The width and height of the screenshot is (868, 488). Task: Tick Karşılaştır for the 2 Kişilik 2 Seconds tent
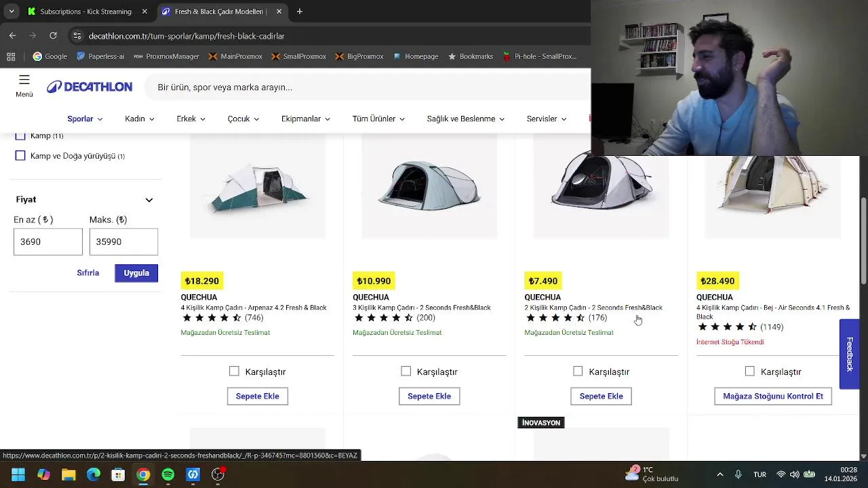pos(578,371)
